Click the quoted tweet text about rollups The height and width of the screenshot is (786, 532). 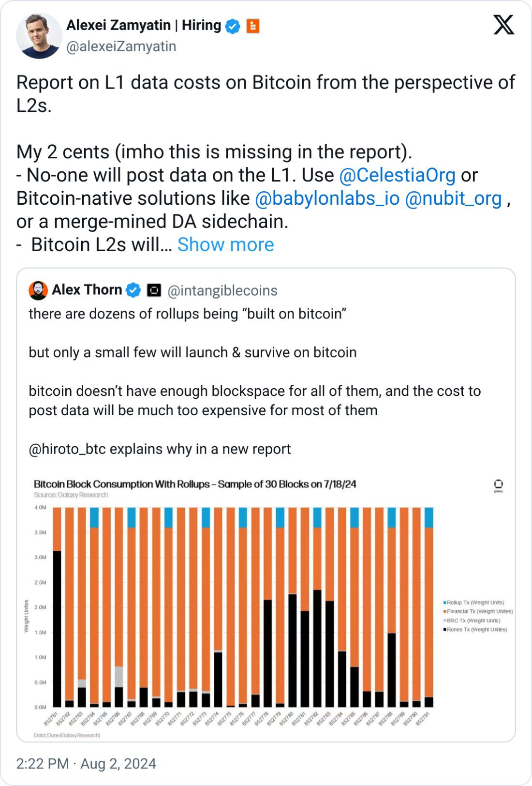[x=254, y=381]
